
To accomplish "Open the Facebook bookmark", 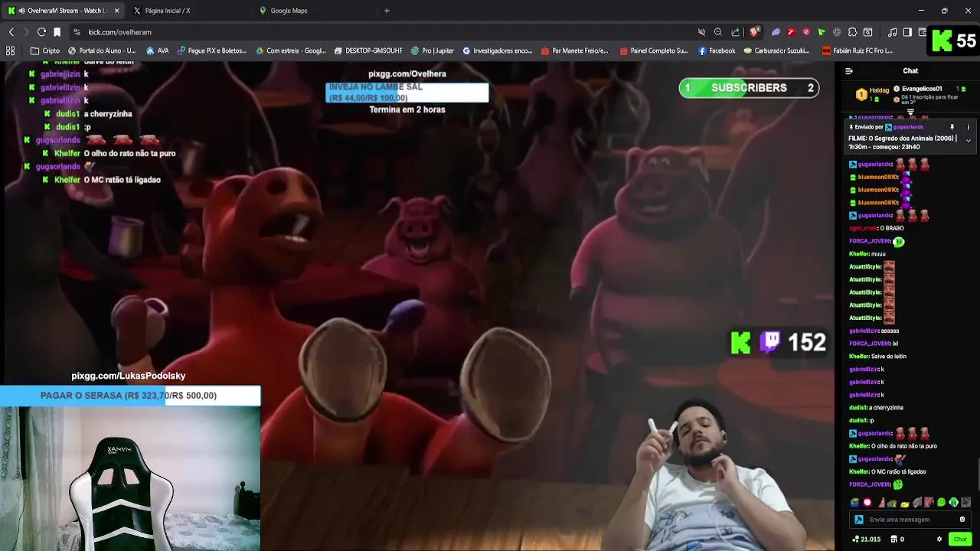I will [717, 51].
